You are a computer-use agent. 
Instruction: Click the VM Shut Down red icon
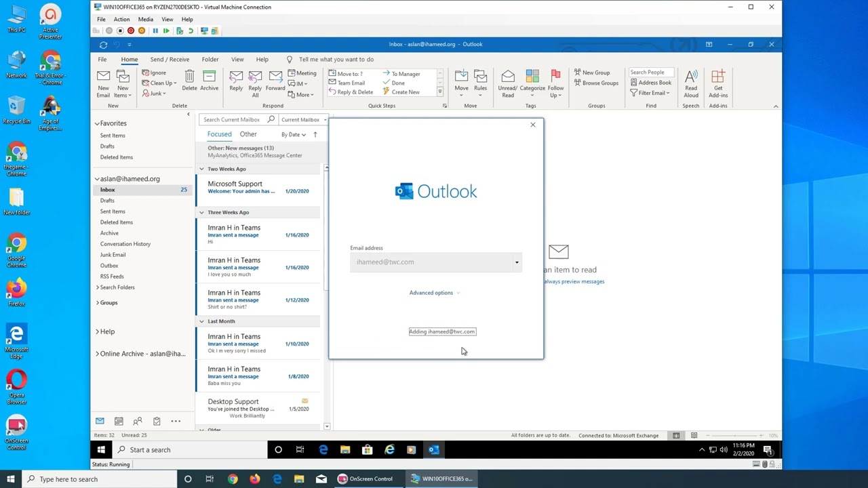click(131, 30)
